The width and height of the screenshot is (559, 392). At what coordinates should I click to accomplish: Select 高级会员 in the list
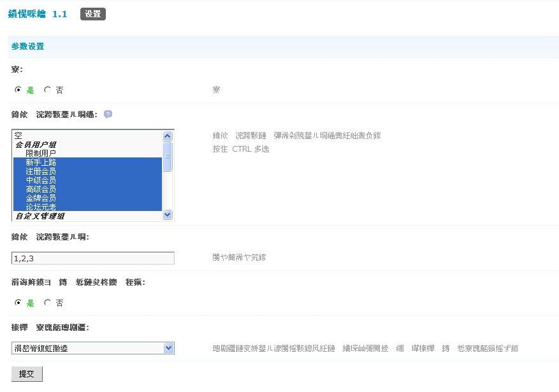tap(87, 189)
